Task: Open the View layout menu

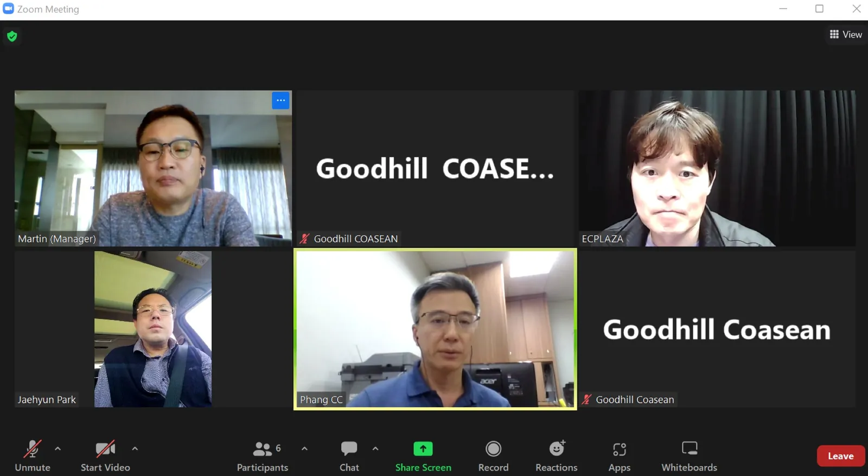Action: [x=846, y=34]
